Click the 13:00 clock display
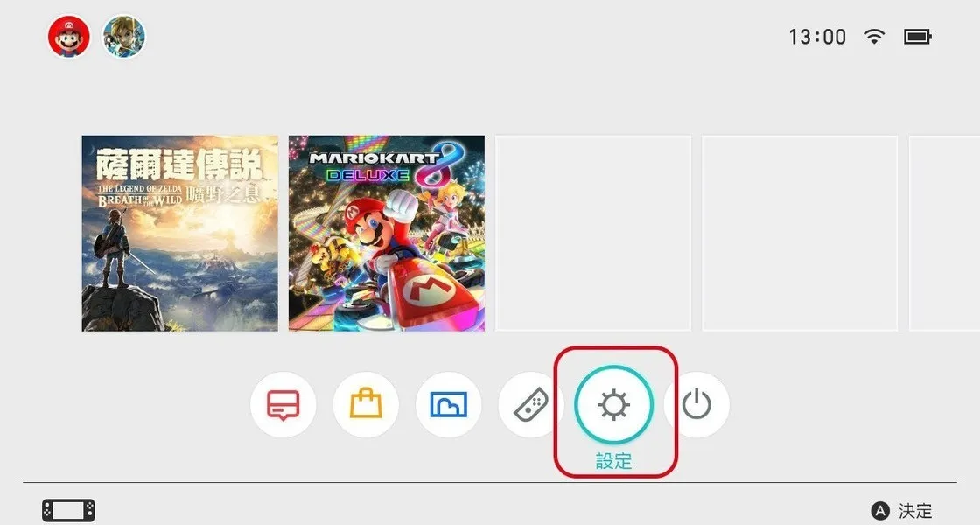980x525 pixels. pyautogui.click(x=817, y=37)
